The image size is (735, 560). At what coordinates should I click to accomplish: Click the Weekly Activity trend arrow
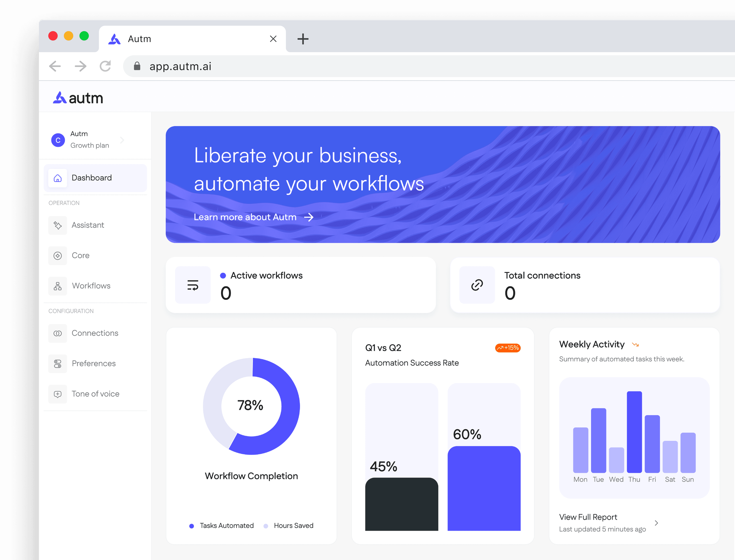pos(635,345)
